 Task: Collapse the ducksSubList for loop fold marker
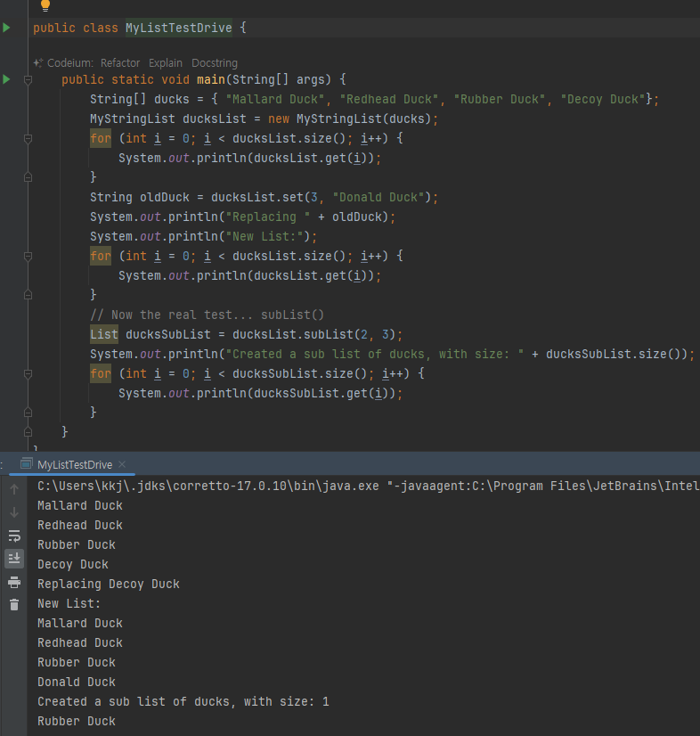coord(28,374)
